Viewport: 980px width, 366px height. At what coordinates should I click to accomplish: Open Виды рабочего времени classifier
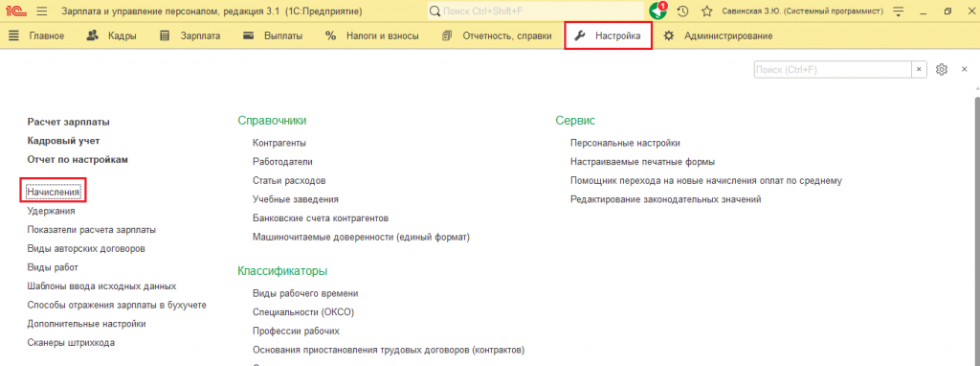[305, 293]
